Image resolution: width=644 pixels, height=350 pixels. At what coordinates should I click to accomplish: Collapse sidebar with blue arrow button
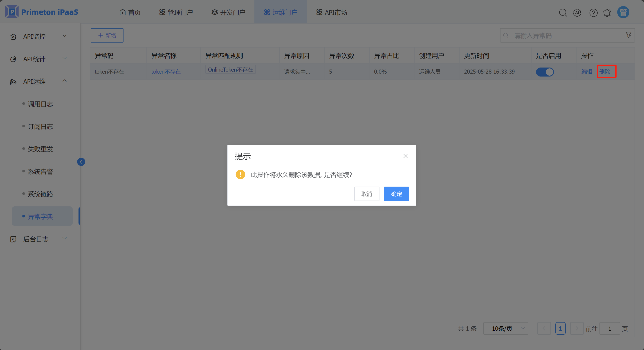(81, 162)
